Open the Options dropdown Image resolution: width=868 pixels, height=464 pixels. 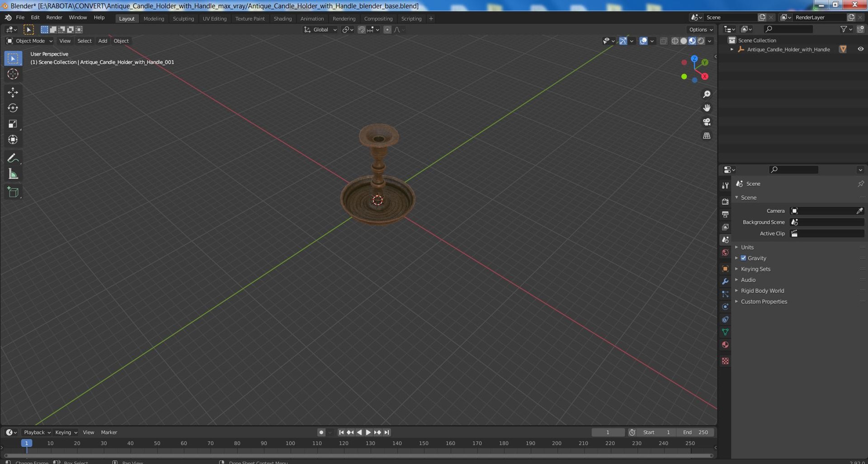701,30
